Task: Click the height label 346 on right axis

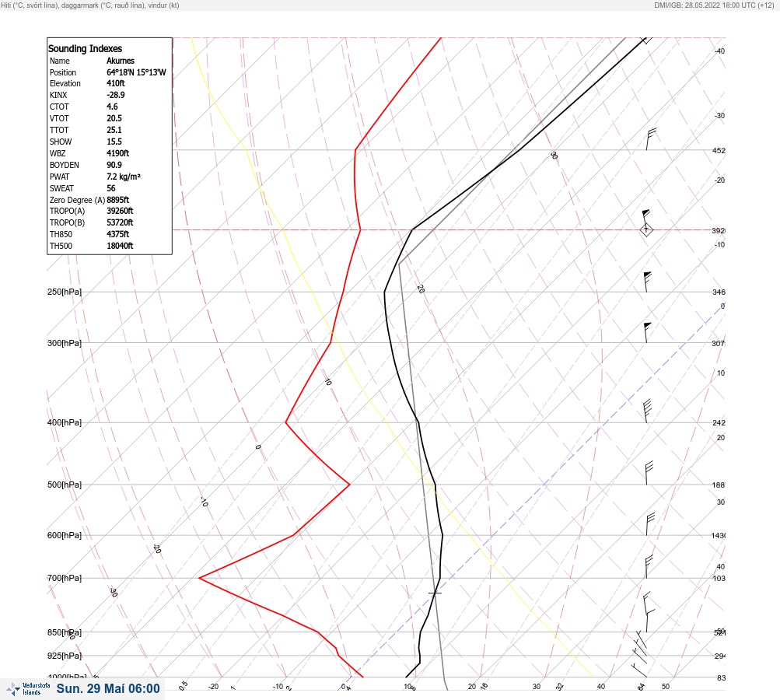Action: coord(719,292)
